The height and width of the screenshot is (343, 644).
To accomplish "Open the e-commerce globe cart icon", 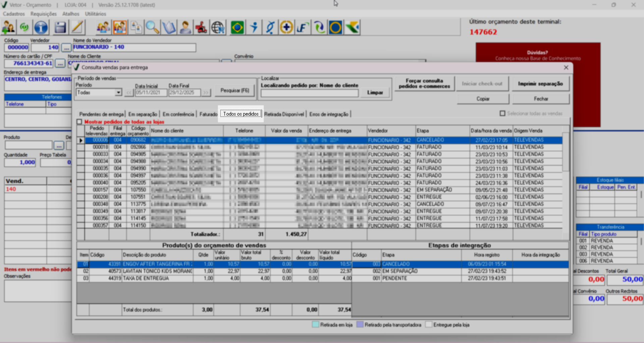I will click(218, 28).
